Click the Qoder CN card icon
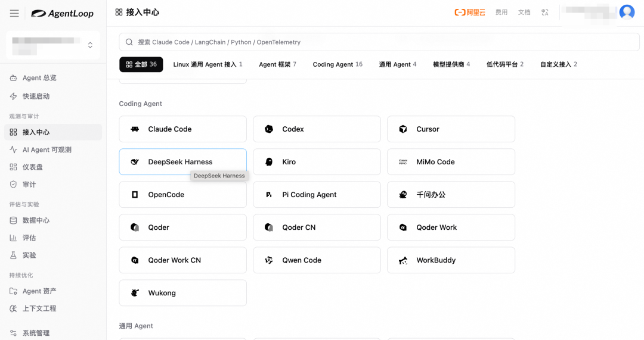 [x=269, y=227]
